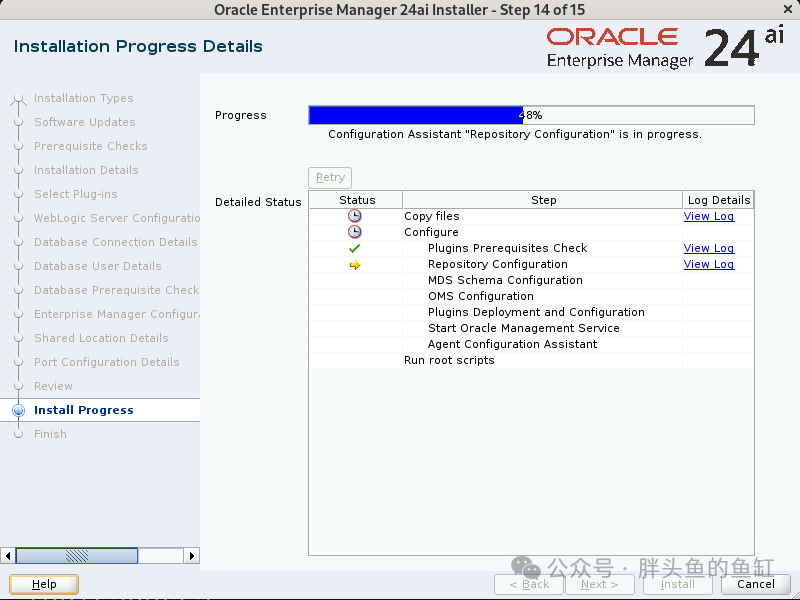Click the yellow arrow for Repository Configuration
The image size is (800, 600).
(355, 265)
